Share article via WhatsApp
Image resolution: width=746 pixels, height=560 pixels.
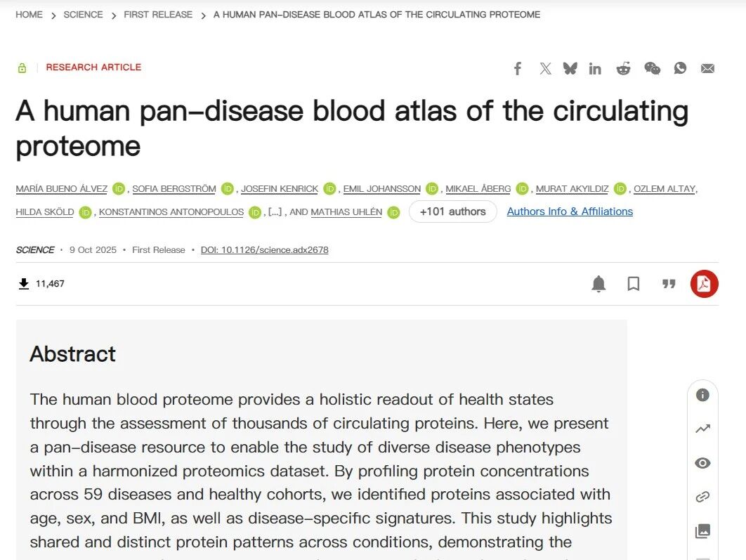pyautogui.click(x=680, y=68)
